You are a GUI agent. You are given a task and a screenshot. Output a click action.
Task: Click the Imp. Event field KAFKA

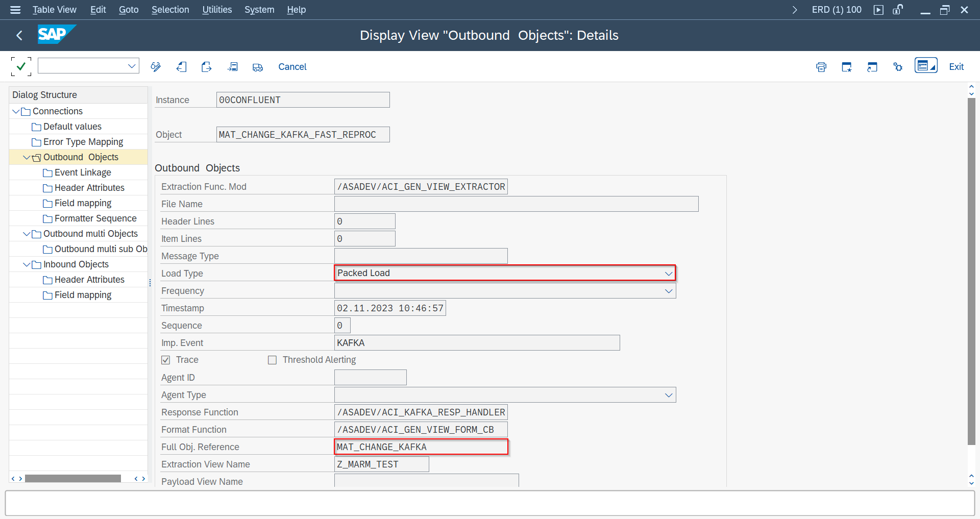tap(477, 343)
